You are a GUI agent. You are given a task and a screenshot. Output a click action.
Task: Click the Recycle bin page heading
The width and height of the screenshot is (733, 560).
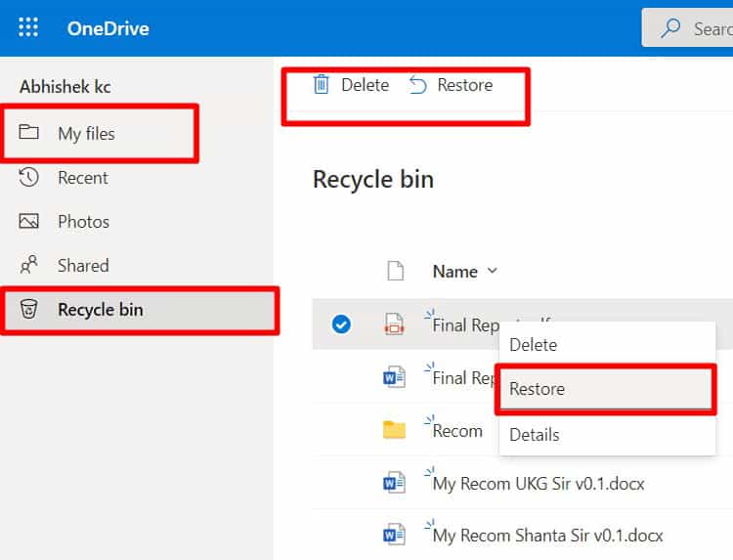click(x=373, y=180)
